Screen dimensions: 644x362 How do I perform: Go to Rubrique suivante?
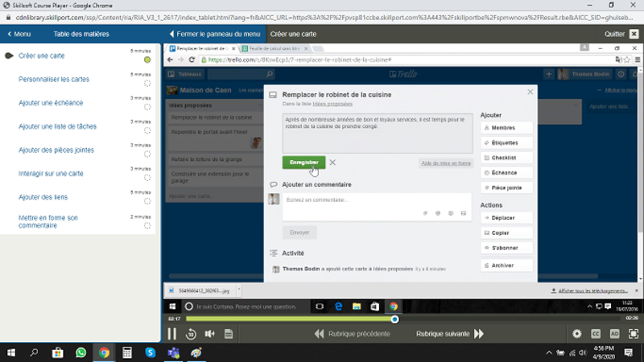450,334
